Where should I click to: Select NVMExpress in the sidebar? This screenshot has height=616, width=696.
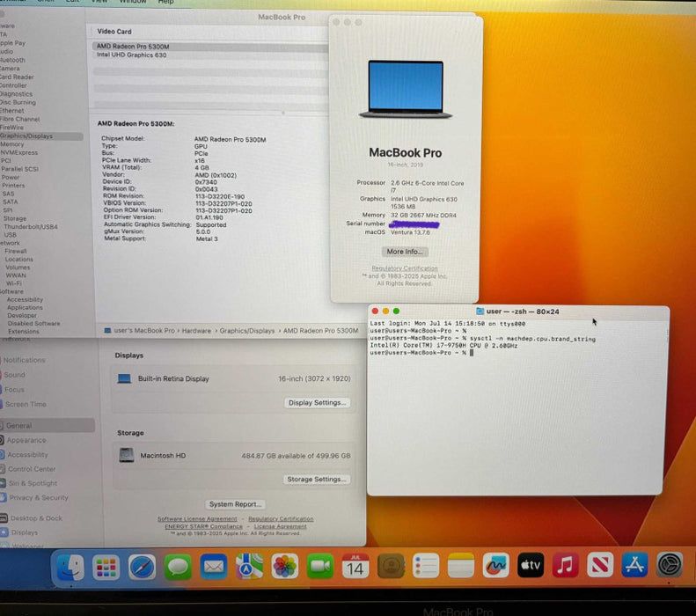19,152
